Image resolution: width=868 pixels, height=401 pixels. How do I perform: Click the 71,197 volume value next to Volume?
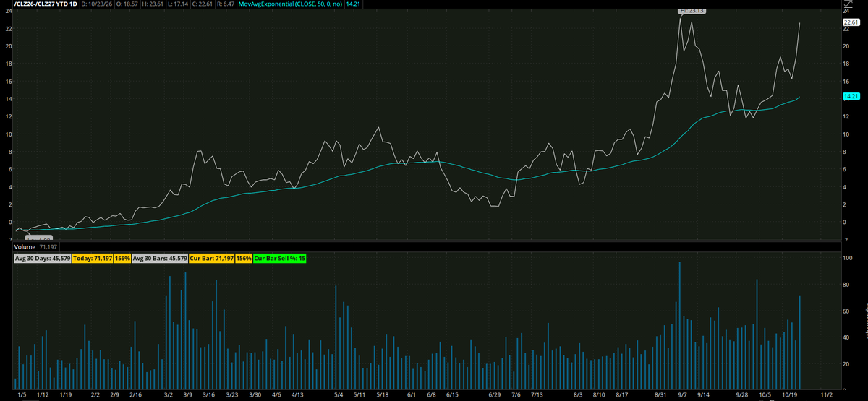[49, 246]
